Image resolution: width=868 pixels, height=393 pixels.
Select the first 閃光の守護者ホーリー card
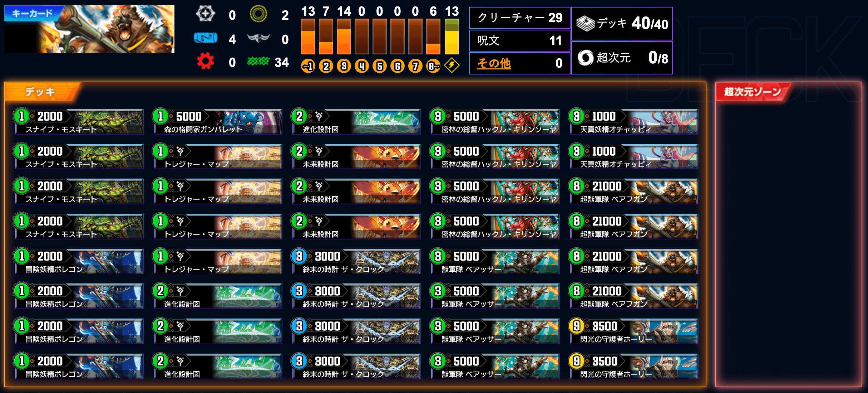pos(633,331)
